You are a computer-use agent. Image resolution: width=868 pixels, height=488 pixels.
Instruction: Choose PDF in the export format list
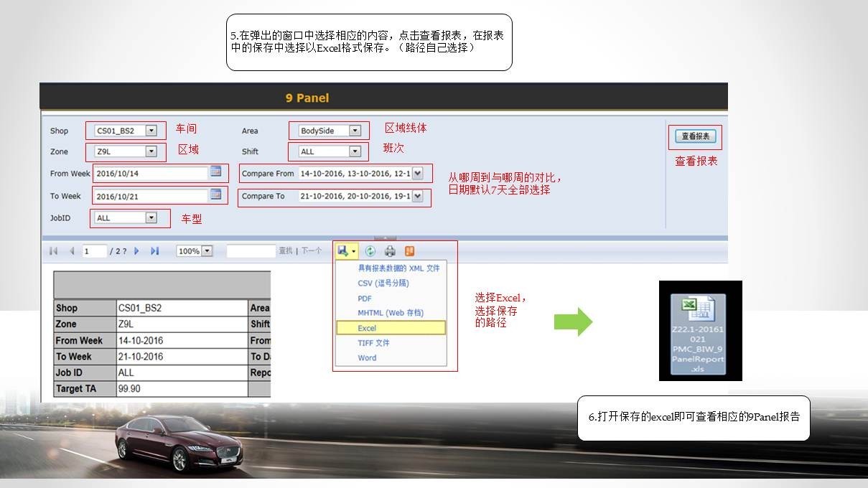365,298
